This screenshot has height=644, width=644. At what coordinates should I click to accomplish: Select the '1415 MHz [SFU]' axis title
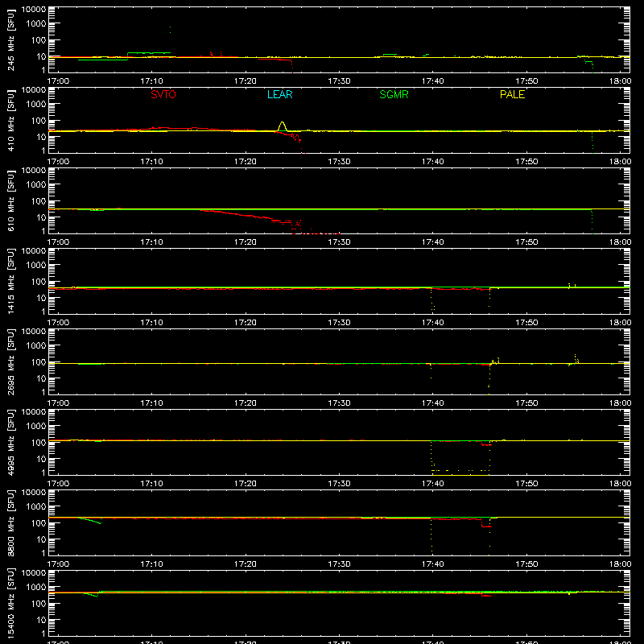[11, 281]
